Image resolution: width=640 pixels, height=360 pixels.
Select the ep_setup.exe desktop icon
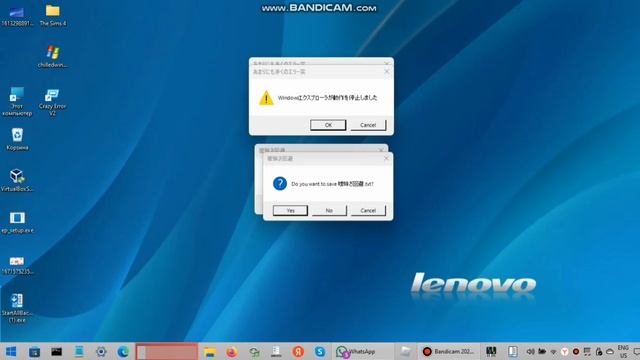tap(17, 222)
